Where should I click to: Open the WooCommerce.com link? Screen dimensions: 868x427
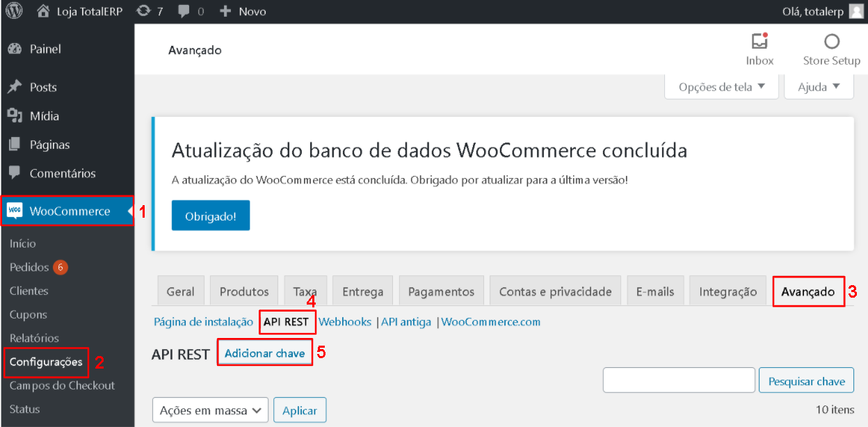tap(491, 322)
